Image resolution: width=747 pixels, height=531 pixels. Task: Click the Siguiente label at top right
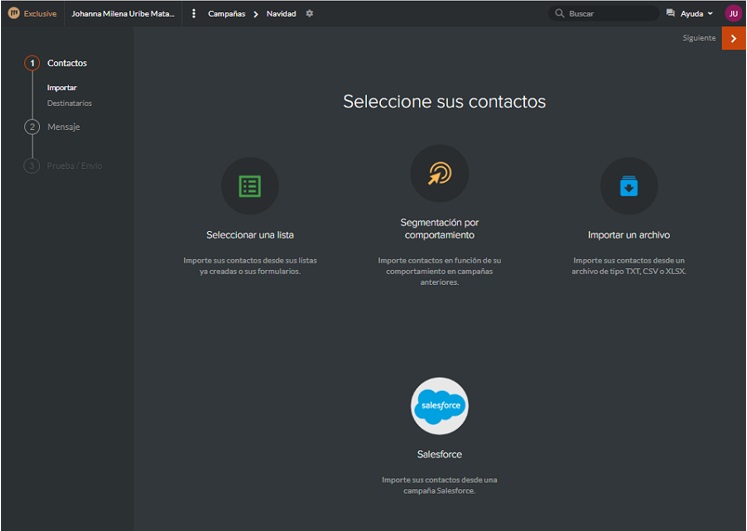pyautogui.click(x=699, y=38)
